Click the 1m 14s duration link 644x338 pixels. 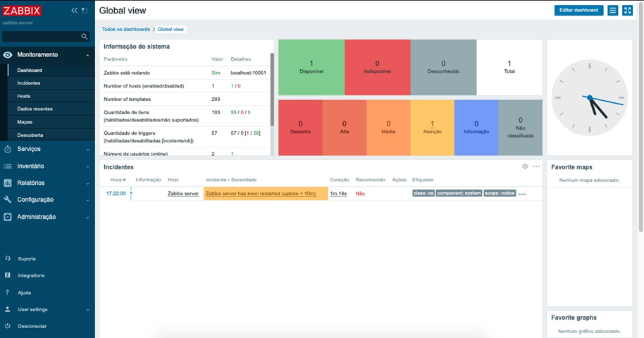tap(338, 193)
